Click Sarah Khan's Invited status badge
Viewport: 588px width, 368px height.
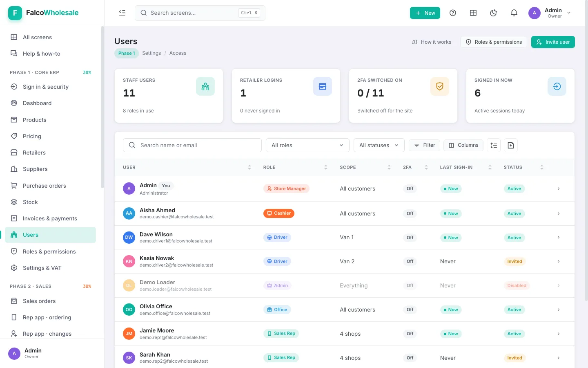(514, 358)
